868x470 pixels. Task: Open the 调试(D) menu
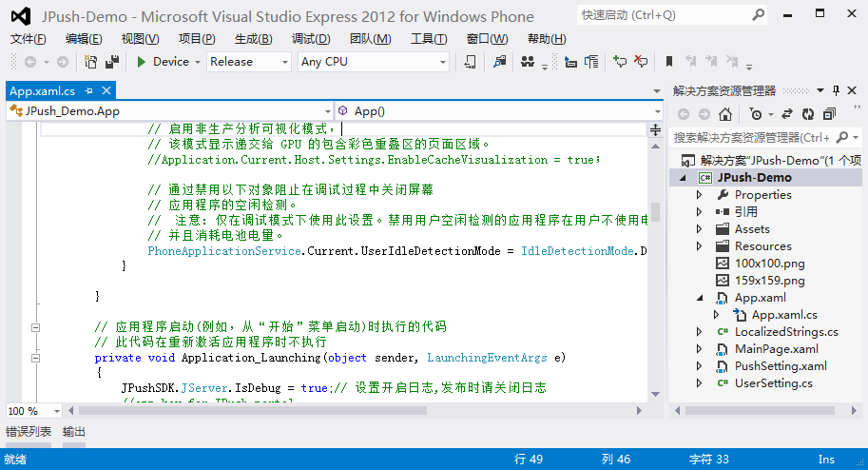point(311,39)
